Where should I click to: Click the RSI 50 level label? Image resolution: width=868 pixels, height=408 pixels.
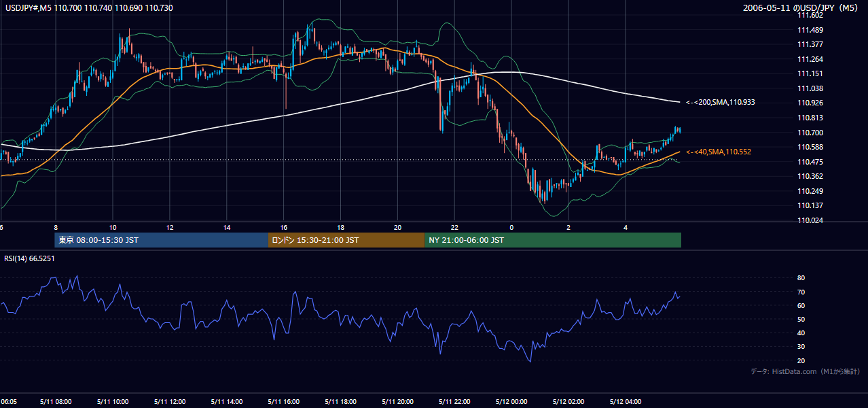click(x=801, y=319)
